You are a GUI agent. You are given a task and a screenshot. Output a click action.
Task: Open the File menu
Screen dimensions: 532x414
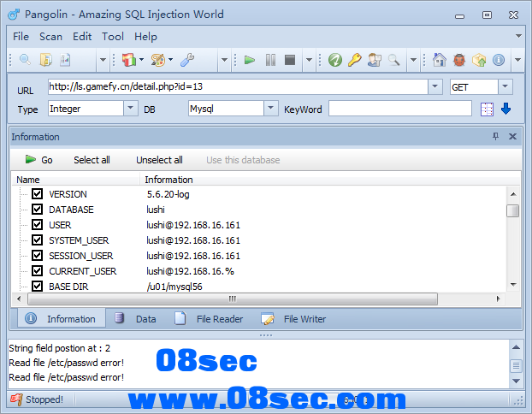pyautogui.click(x=21, y=37)
